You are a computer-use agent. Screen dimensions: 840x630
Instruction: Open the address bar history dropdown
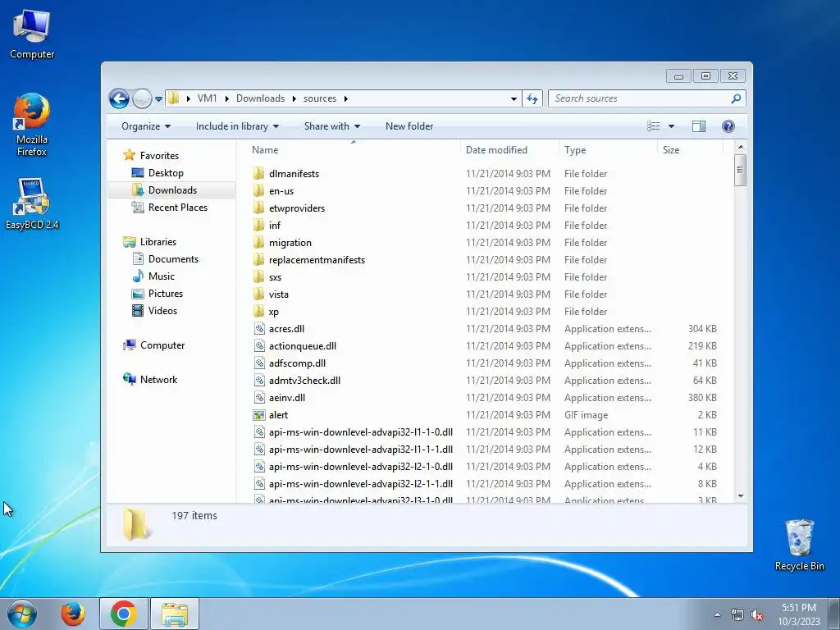(x=514, y=98)
